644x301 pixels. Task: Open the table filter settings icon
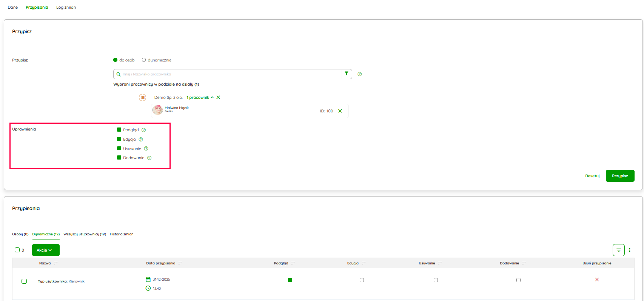(618, 250)
